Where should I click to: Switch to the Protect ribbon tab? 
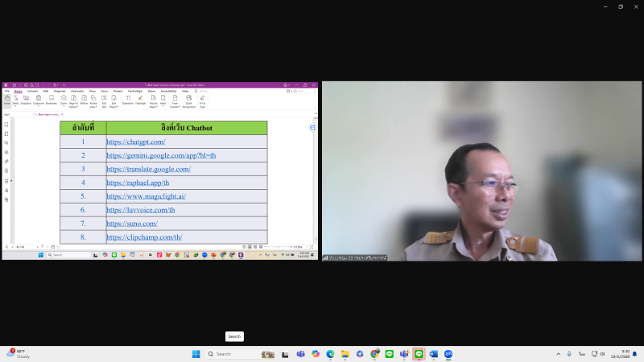tap(118, 91)
